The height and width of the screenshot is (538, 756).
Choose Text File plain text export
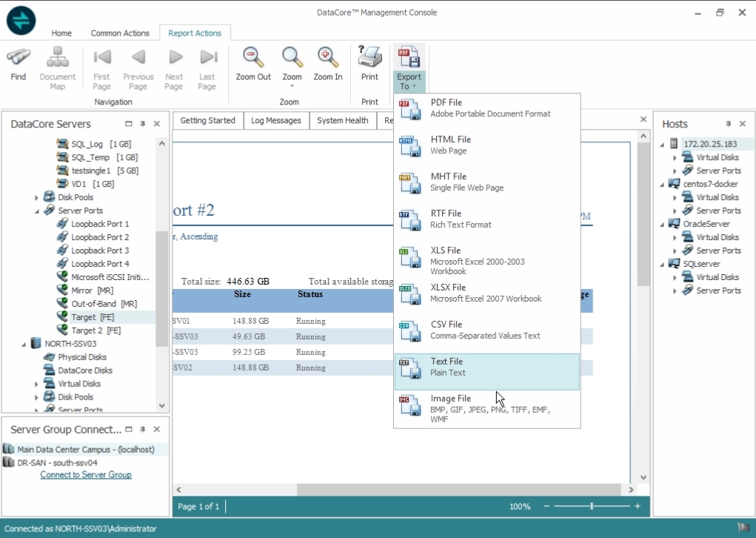(x=487, y=371)
